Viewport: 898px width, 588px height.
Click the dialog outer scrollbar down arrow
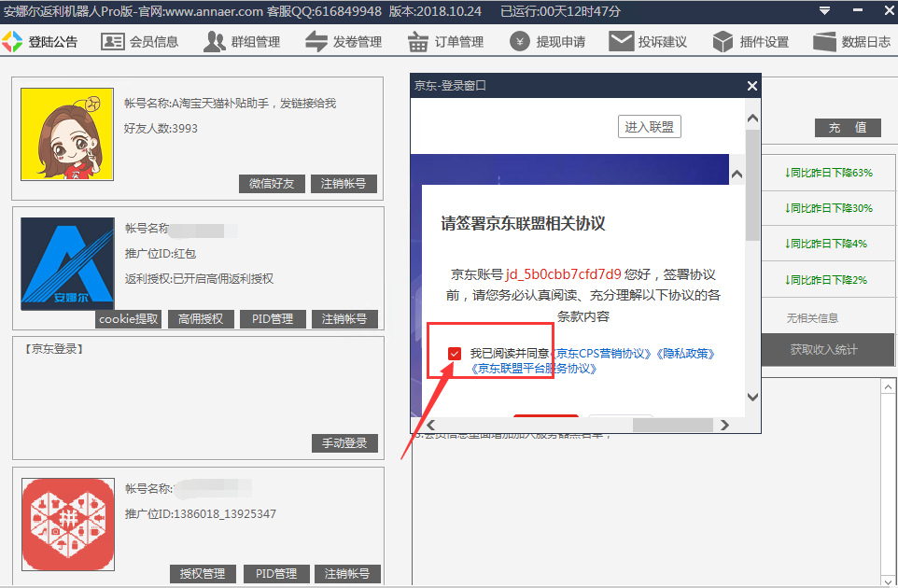[753, 397]
